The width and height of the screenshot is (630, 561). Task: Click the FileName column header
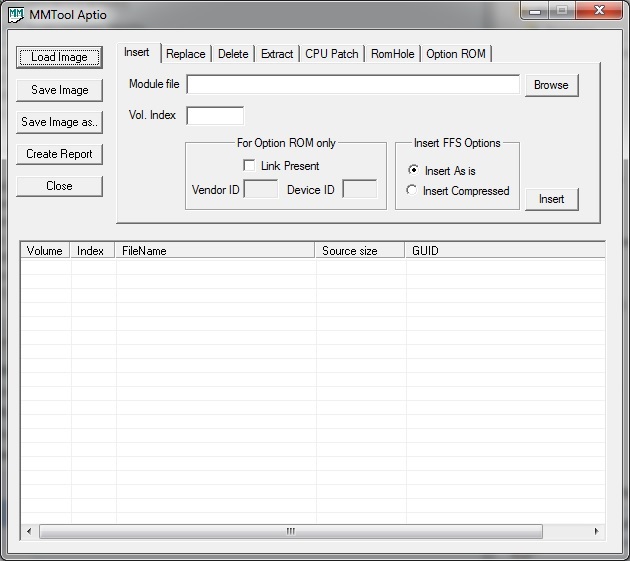[215, 251]
